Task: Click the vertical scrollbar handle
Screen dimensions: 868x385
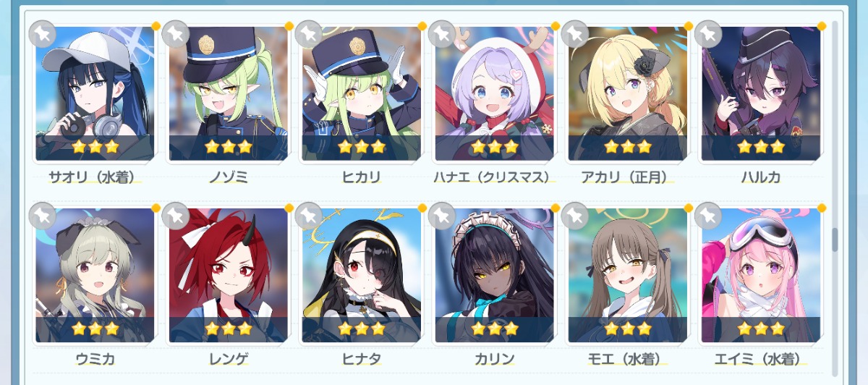Action: [834, 240]
